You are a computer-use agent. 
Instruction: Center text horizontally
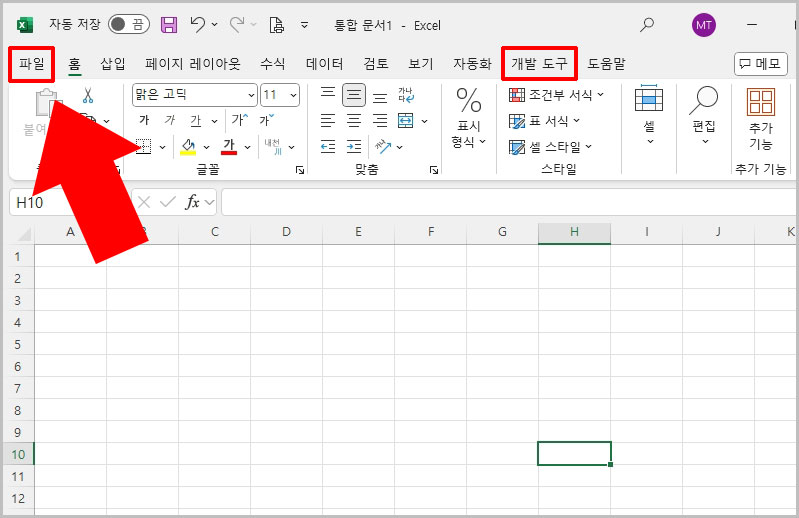pyautogui.click(x=354, y=121)
